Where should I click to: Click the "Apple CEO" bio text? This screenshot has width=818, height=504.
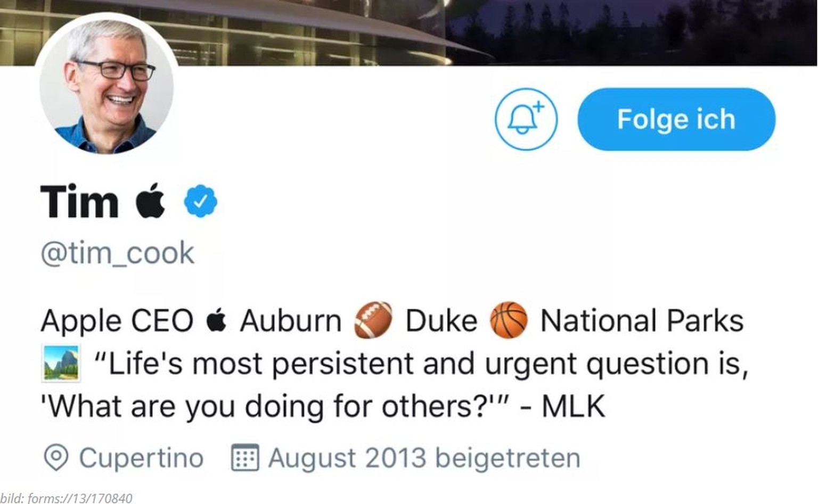coord(117,321)
